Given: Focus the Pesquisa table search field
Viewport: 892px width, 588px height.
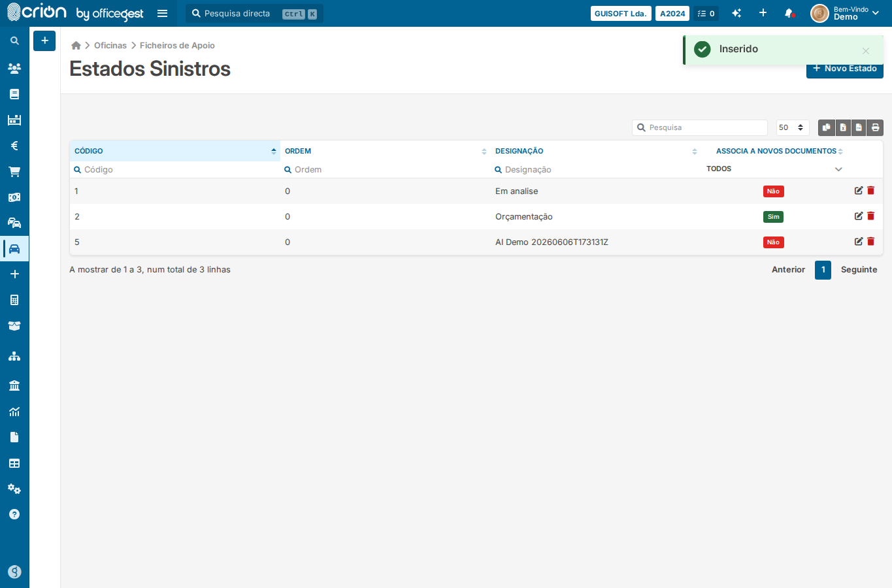Looking at the screenshot, I should 700,127.
